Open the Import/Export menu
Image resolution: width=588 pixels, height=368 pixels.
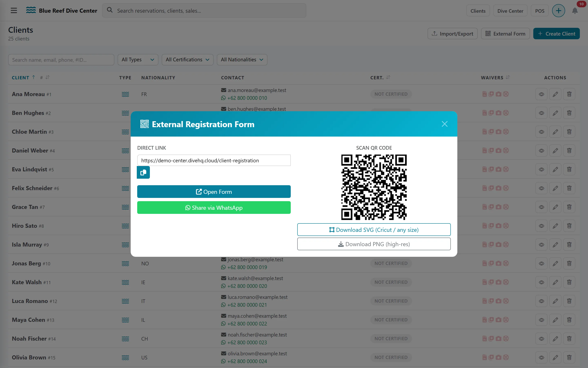[452, 34]
